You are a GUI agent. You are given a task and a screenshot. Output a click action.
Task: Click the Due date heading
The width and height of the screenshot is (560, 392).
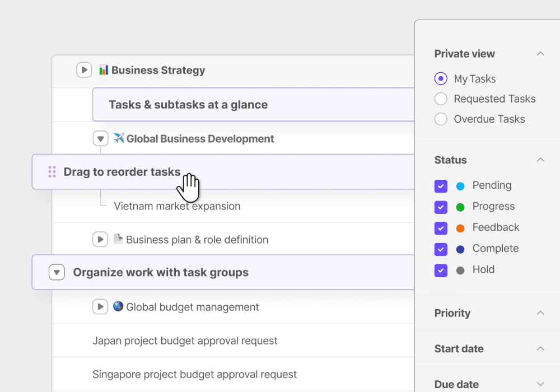click(x=456, y=384)
